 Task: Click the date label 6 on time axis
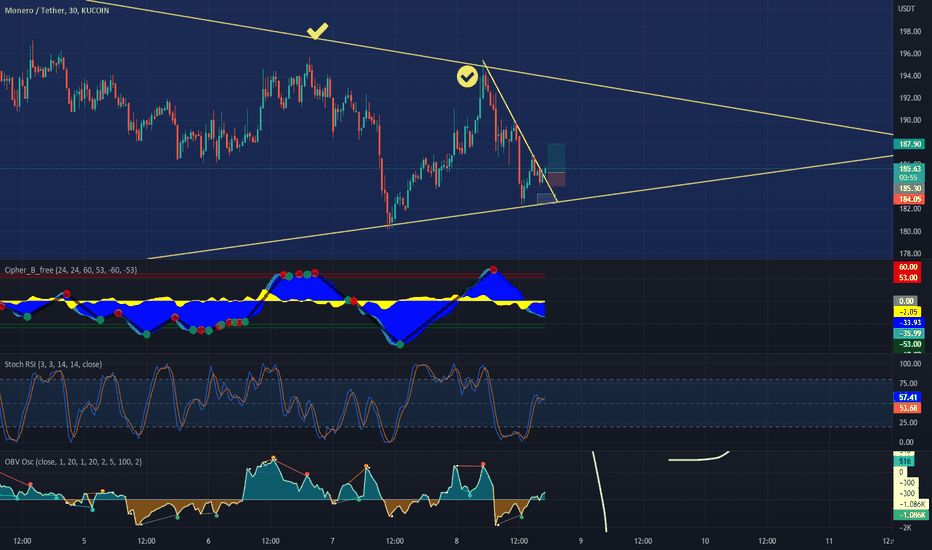(208, 541)
